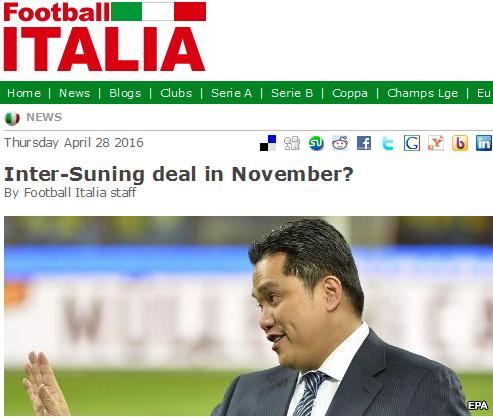Open the article photo
This screenshot has height=417, width=493.
click(x=248, y=316)
